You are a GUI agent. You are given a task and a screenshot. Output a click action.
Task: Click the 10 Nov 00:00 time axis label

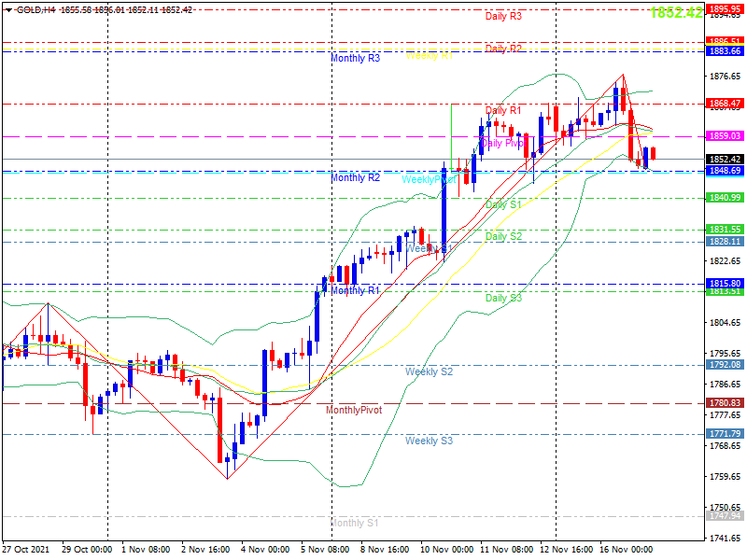coord(447,550)
